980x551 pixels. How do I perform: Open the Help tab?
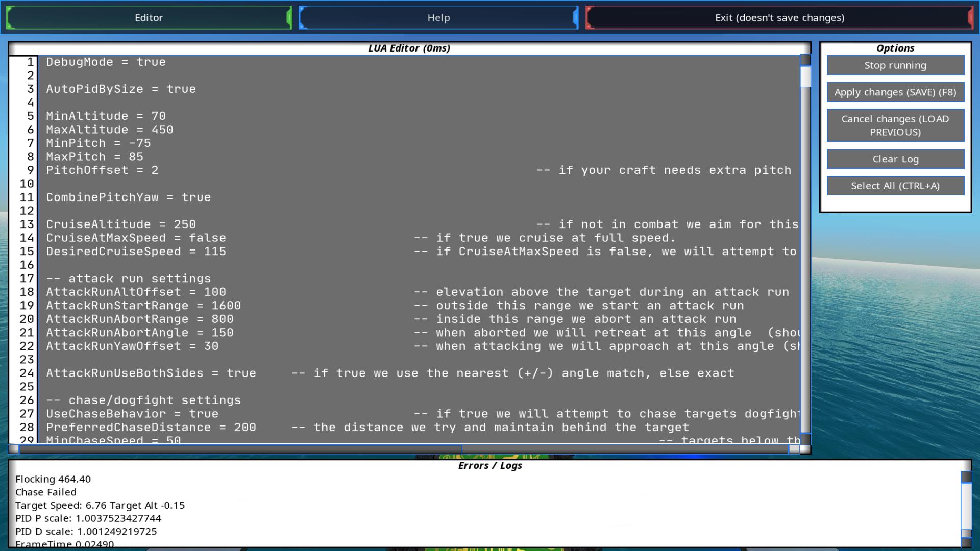coord(438,18)
